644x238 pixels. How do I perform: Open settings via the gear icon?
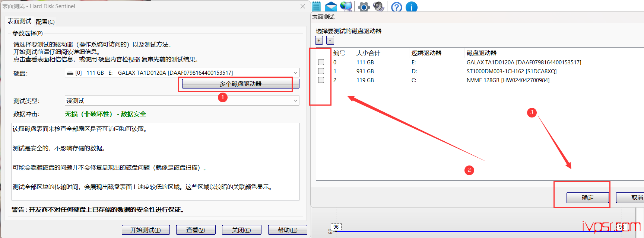click(364, 7)
